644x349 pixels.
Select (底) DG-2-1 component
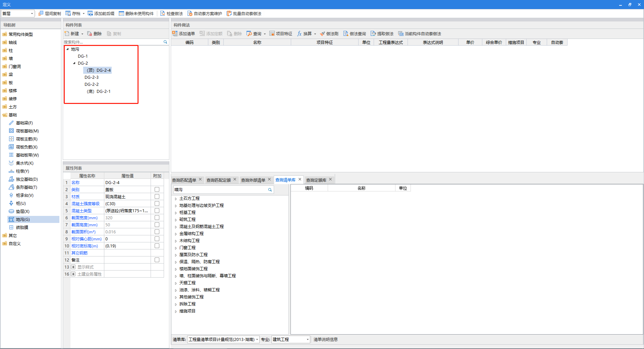tap(99, 91)
